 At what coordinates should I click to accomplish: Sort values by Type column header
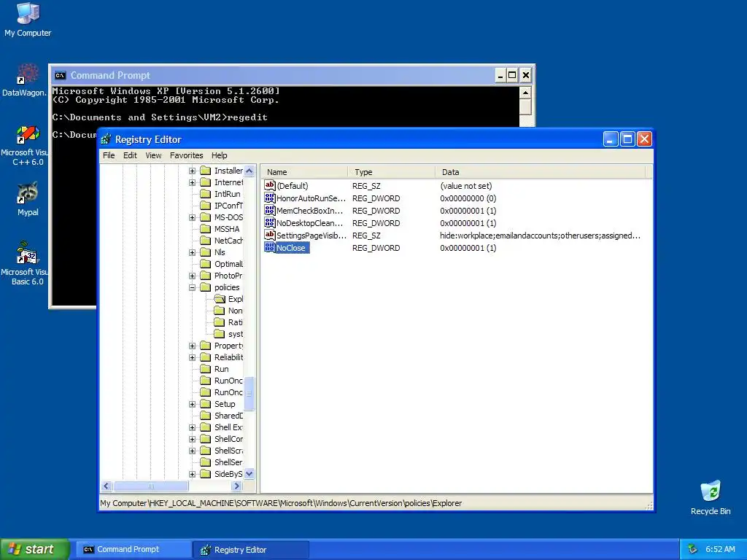[392, 172]
